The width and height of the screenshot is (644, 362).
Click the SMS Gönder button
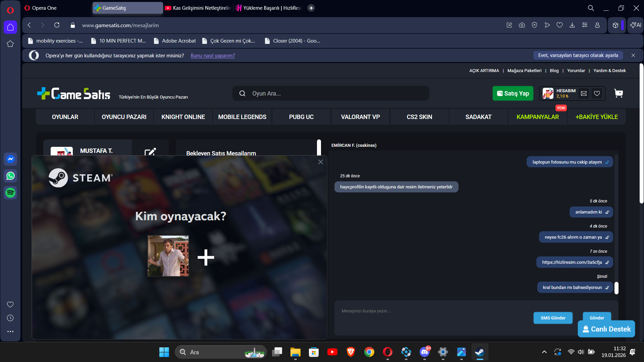[553, 318]
